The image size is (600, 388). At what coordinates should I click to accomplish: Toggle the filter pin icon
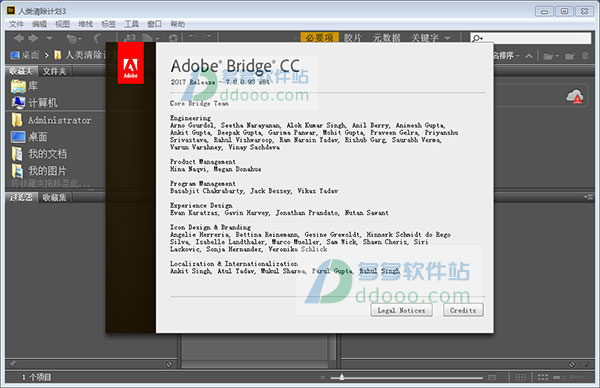[x=12, y=364]
